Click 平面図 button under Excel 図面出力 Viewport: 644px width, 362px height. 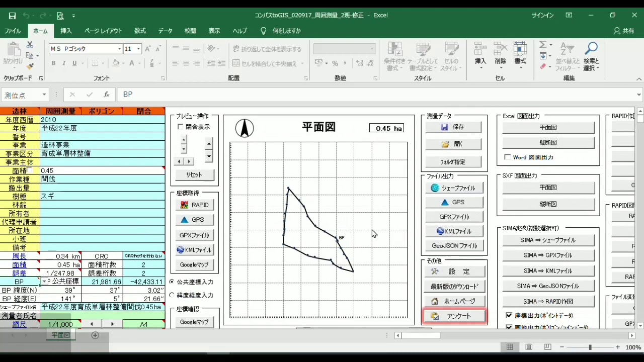coord(548,128)
